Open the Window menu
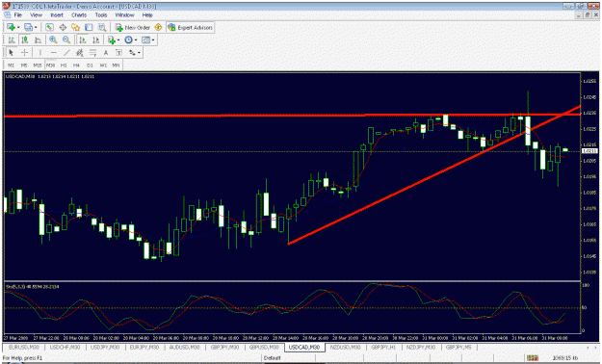 coord(125,15)
